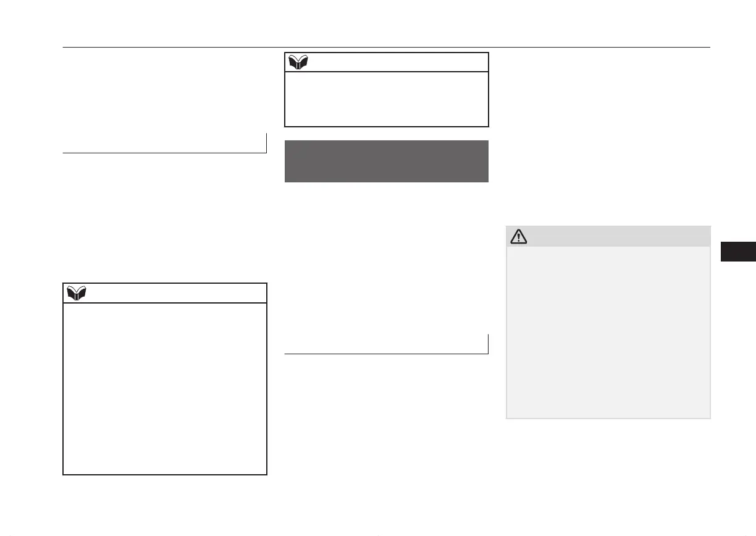The width and height of the screenshot is (756, 536).
Task: Select the black chapter tab on the right edge
Action: (x=737, y=252)
